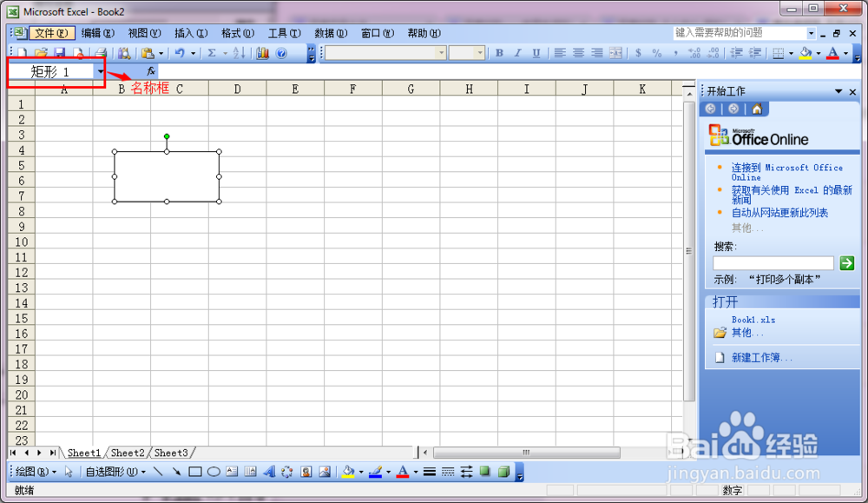Viewport: 868px width, 503px height.
Task: Insert a diagram or organization chart
Action: tap(287, 472)
